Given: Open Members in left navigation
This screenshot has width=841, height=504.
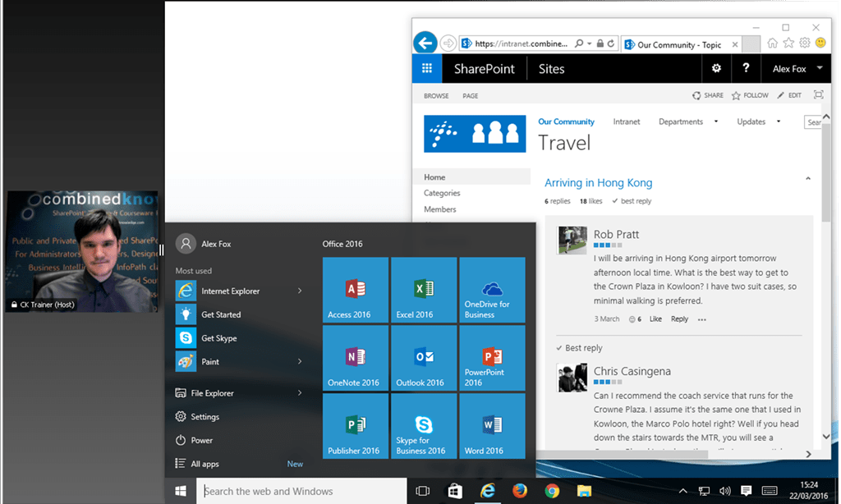Looking at the screenshot, I should coord(440,209).
